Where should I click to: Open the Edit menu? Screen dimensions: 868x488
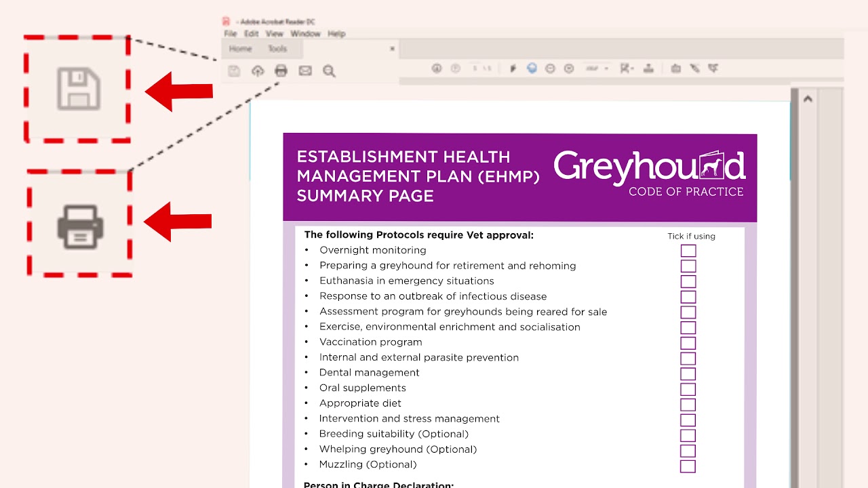click(252, 33)
